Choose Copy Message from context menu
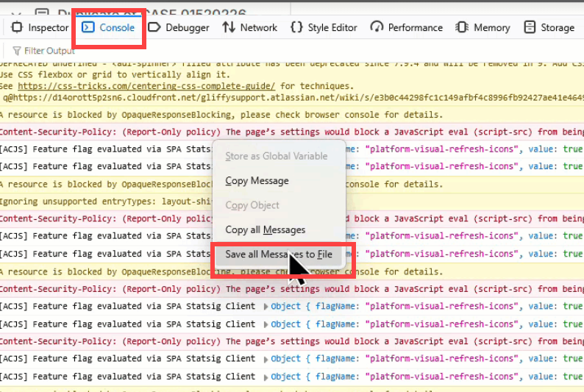The width and height of the screenshot is (584, 392). [x=257, y=181]
